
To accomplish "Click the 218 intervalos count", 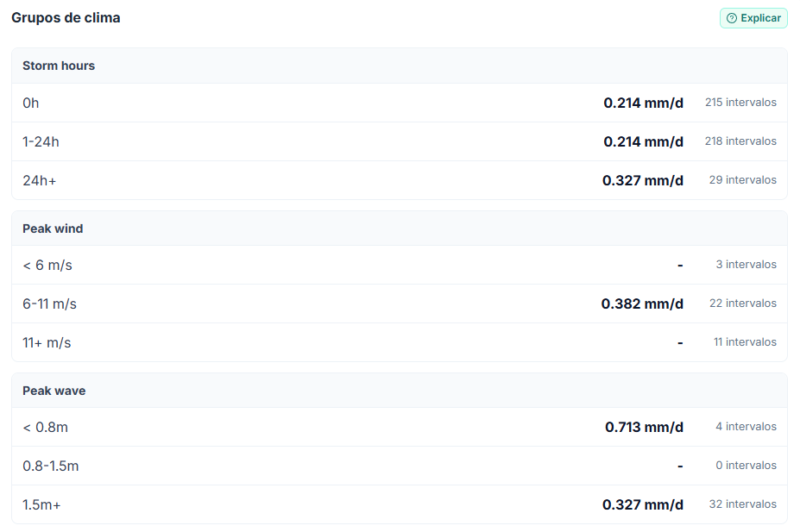I will pos(740,141).
